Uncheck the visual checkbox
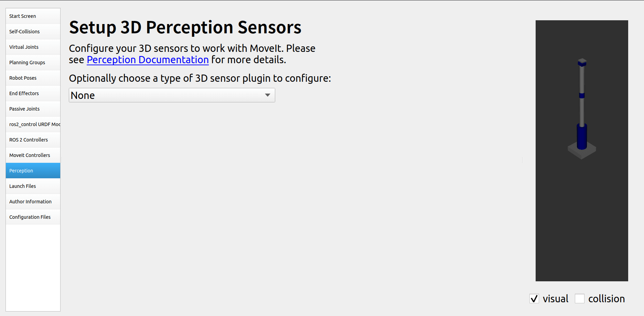644x316 pixels. pyautogui.click(x=534, y=299)
